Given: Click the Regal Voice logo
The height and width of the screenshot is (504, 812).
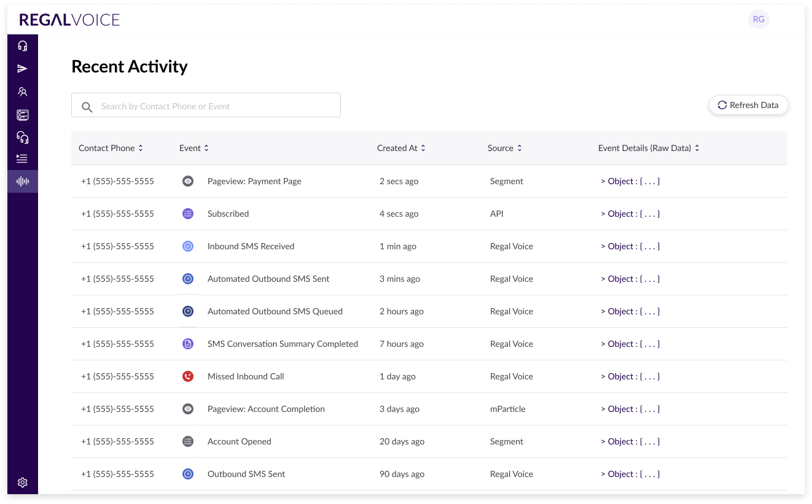Looking at the screenshot, I should pos(69,20).
